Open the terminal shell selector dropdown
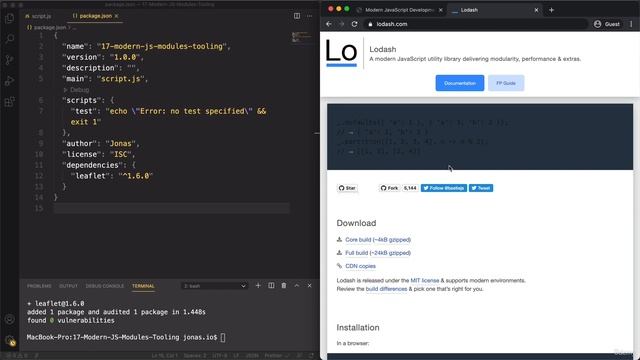The image size is (640, 360). pos(214,286)
